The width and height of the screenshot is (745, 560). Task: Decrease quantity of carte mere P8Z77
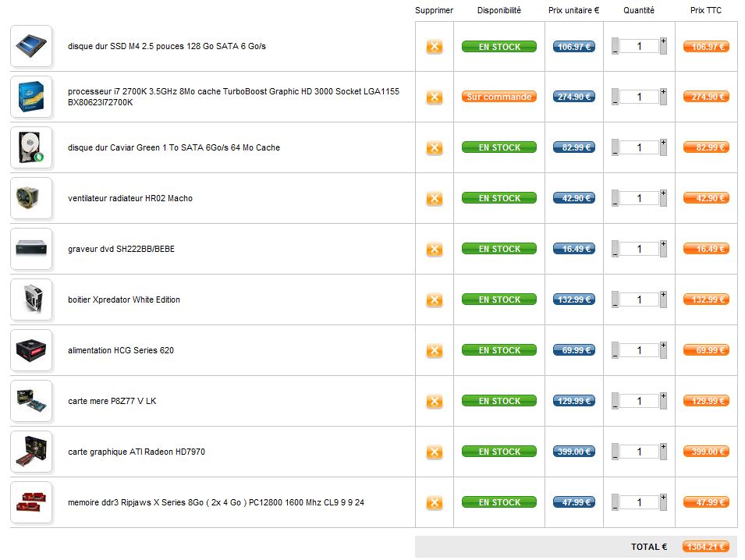tap(615, 406)
